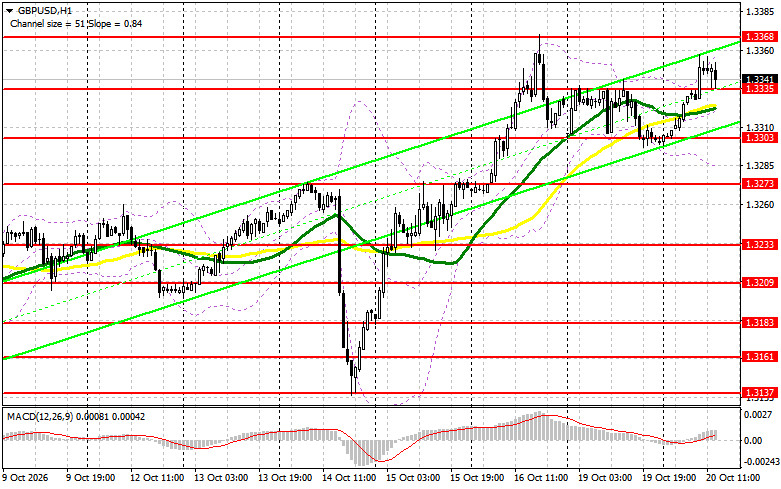Click the 13 Oct 19:00 time label
781x489 pixels.
click(285, 478)
